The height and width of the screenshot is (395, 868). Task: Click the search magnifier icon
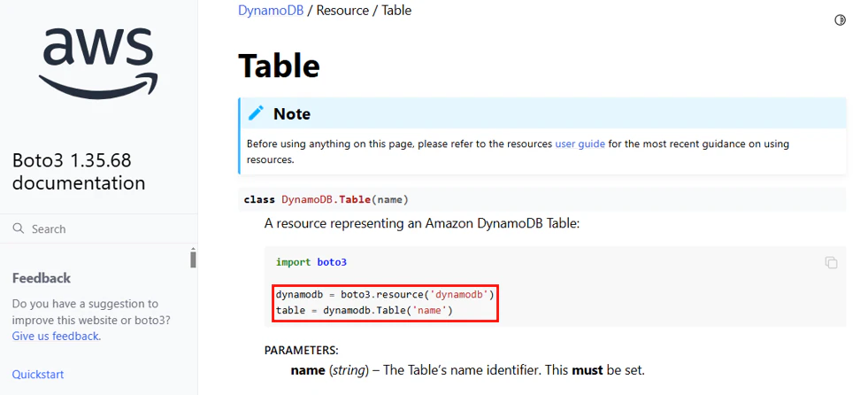pos(19,228)
